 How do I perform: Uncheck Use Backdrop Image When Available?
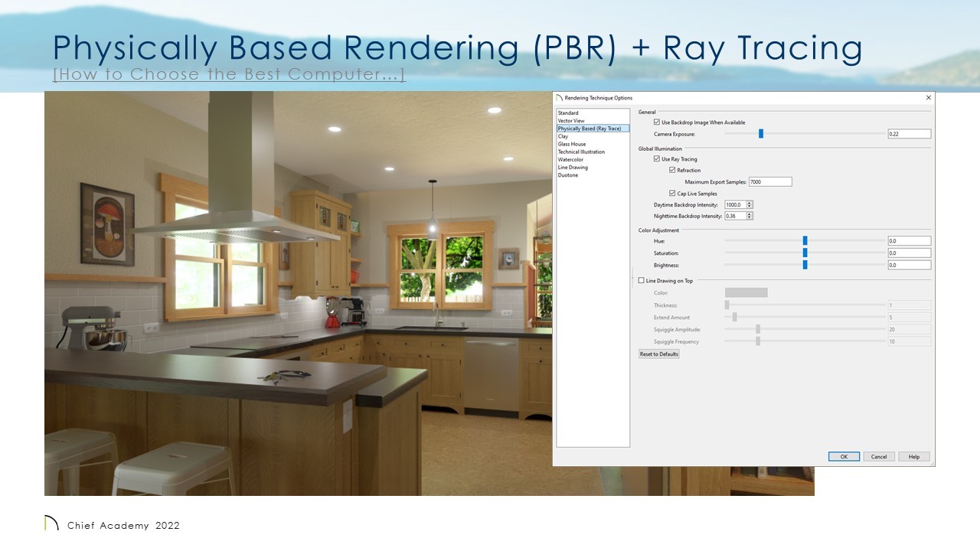[x=657, y=122]
